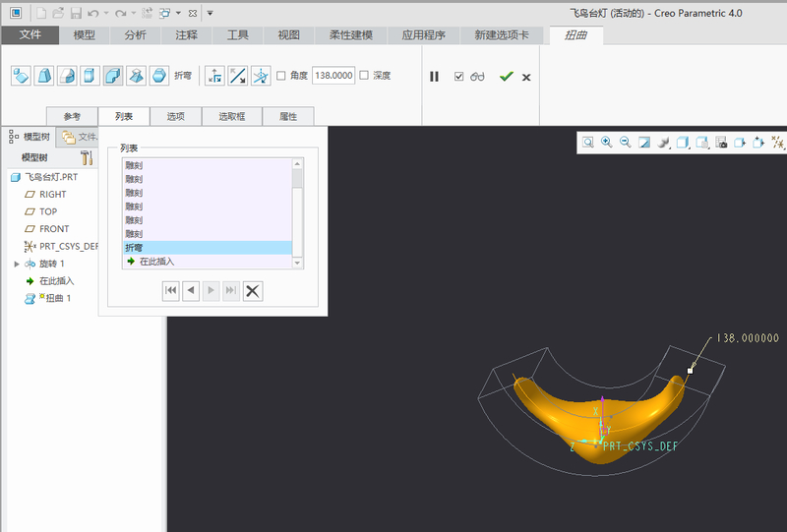Toggle the 深度 checkbox

364,76
